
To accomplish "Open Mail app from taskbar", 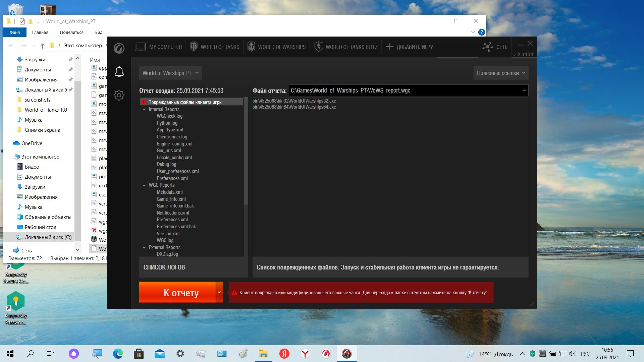I will pyautogui.click(x=159, y=354).
